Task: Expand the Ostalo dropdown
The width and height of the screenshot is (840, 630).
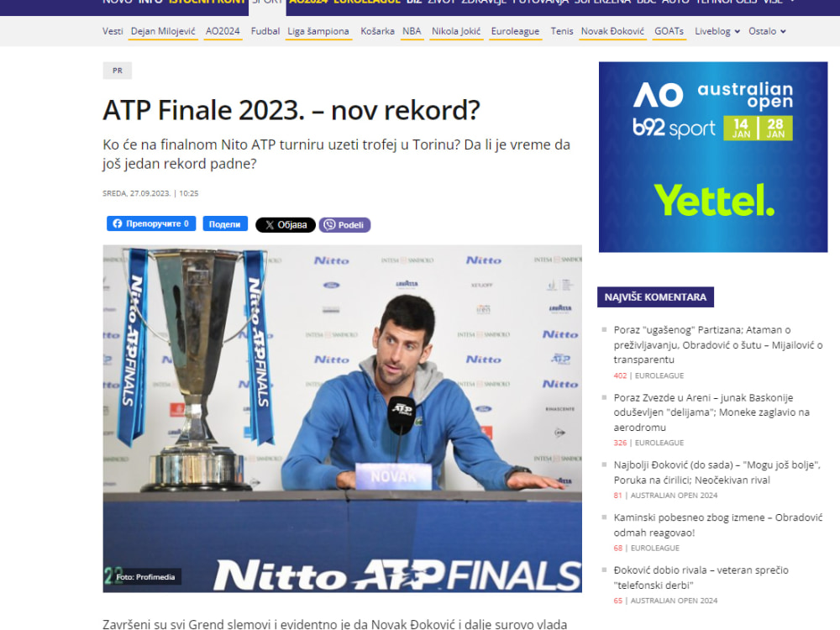Action: click(x=767, y=31)
